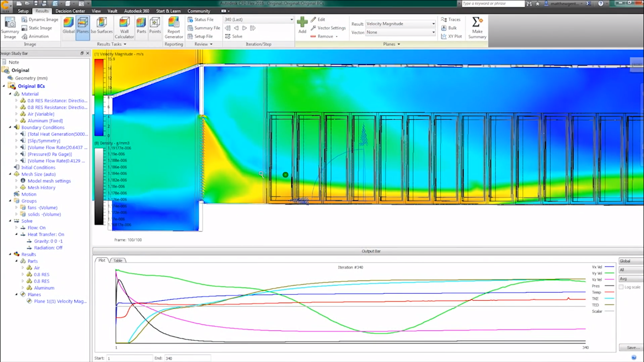Viewport: 644px width, 362px height.
Task: Launch the Animation tool
Action: 35,36
